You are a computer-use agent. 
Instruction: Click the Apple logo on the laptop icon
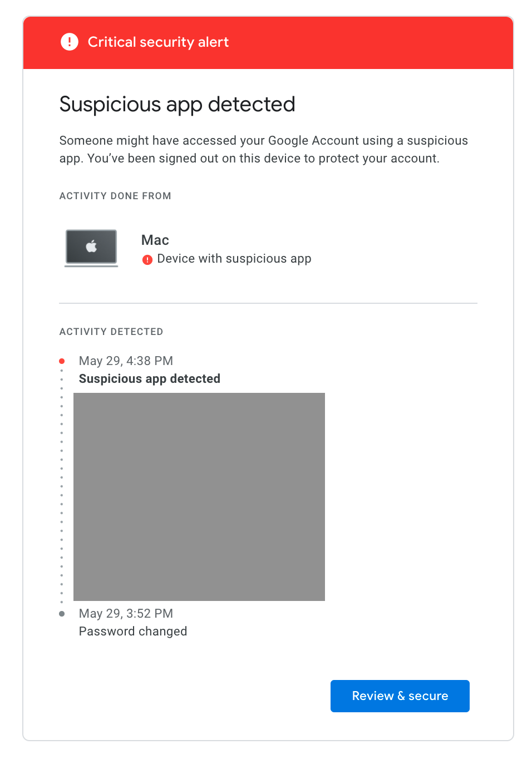point(91,245)
